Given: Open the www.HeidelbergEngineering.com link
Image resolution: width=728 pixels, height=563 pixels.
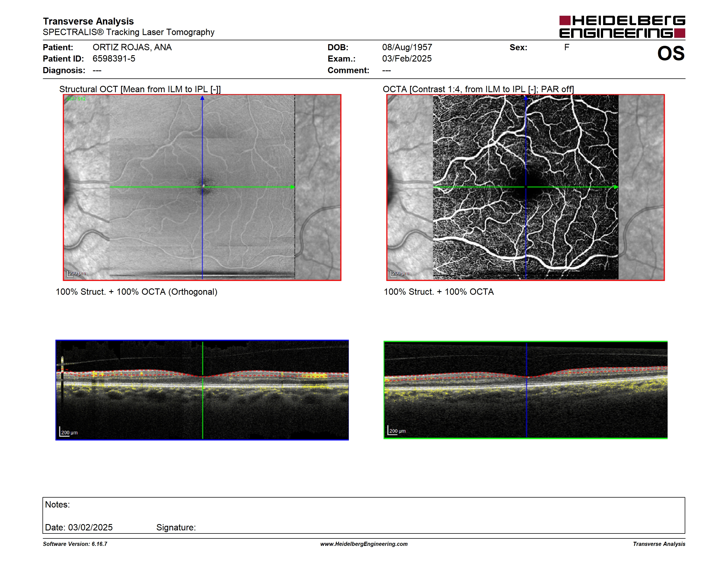Looking at the screenshot, I should (364, 544).
